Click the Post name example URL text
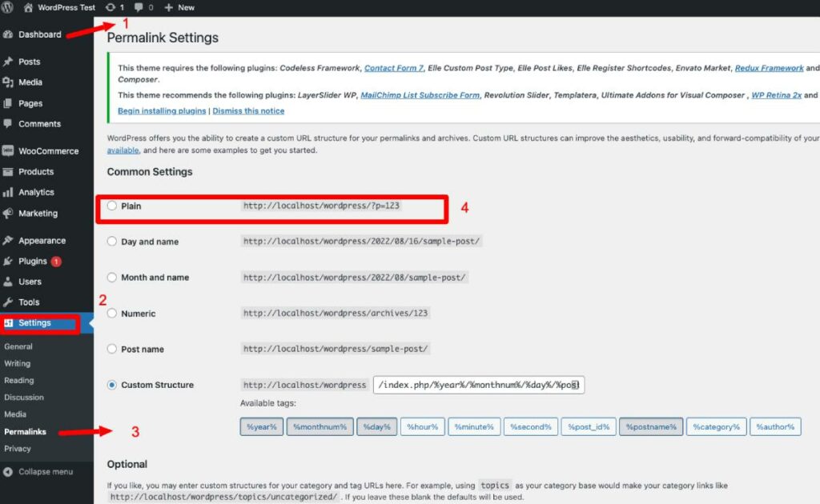Viewport: 820px width, 504px height. 336,349
